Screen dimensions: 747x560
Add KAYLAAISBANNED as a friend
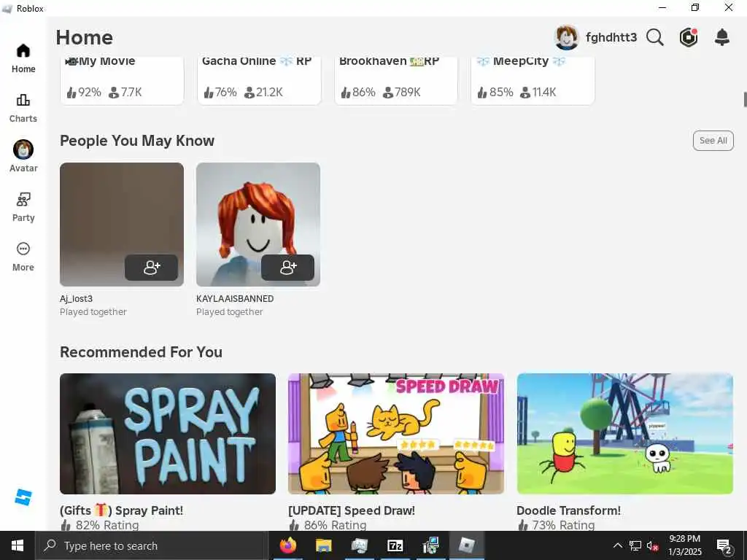point(287,268)
